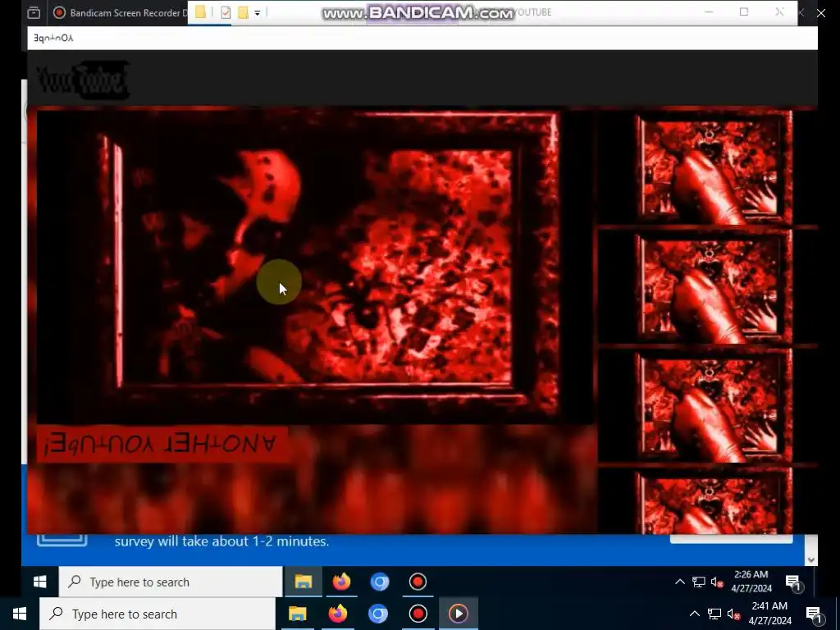Screen dimensions: 840x630
Task: Open Start menu on the 2:41 AM taskbar
Action: point(20,614)
